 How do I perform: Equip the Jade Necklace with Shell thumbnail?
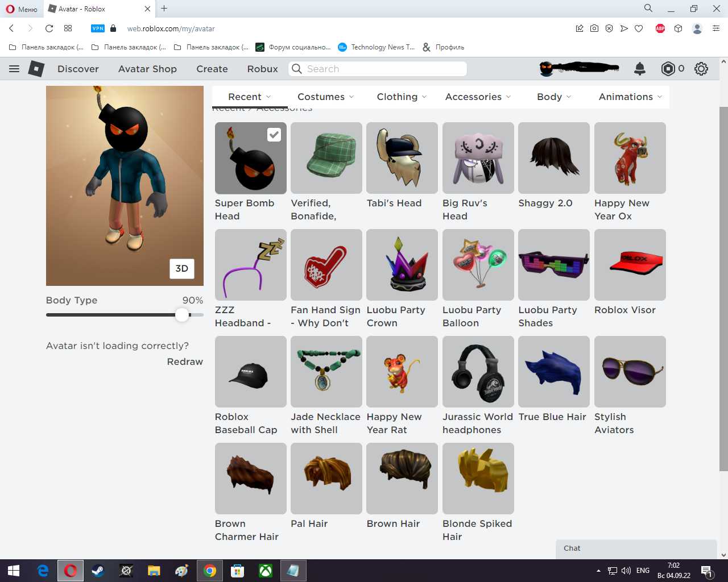click(326, 372)
